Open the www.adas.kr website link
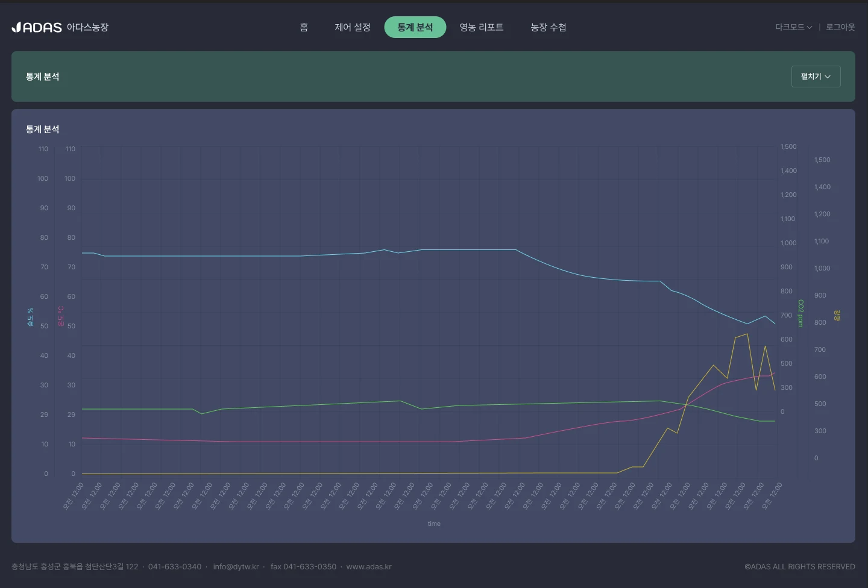This screenshot has width=868, height=588. click(x=369, y=567)
